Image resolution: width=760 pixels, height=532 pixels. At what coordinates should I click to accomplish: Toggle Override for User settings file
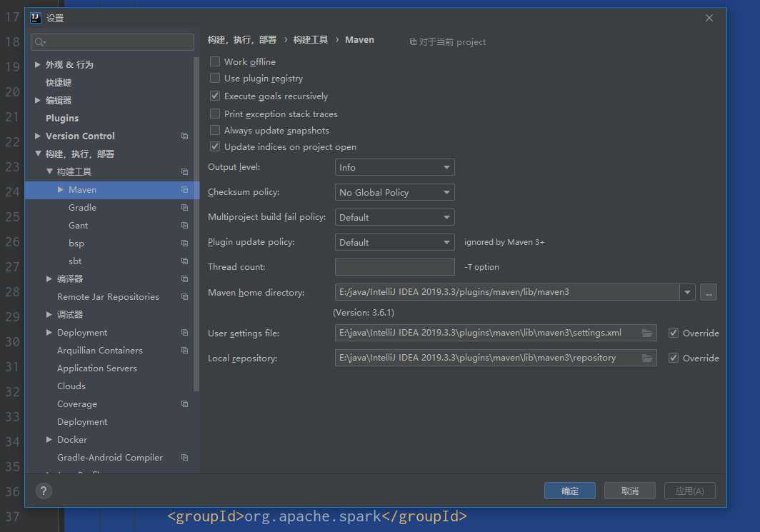click(x=674, y=333)
